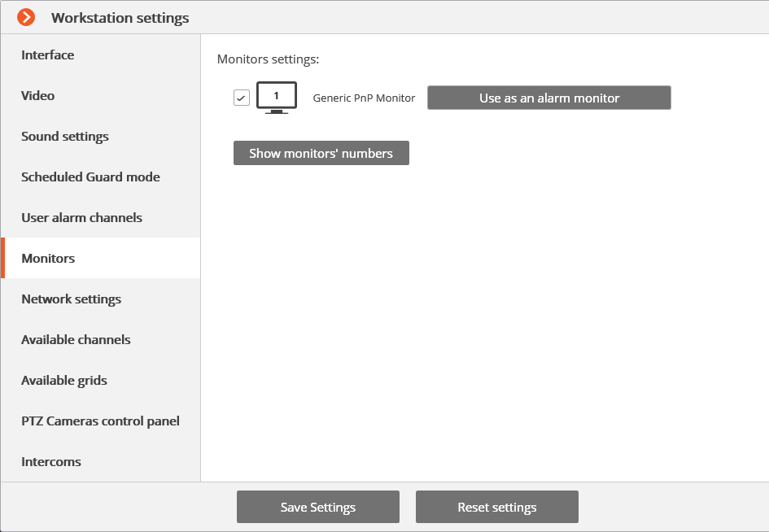This screenshot has height=532, width=769.
Task: Click the Generic PnP Monitor label
Action: point(364,98)
